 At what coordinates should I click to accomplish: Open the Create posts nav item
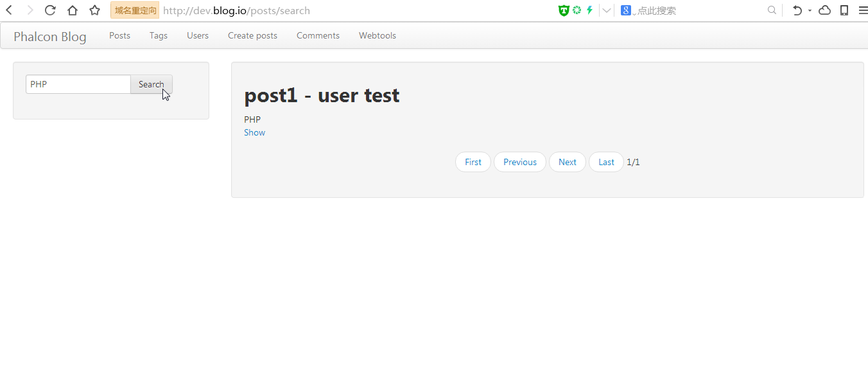[252, 35]
